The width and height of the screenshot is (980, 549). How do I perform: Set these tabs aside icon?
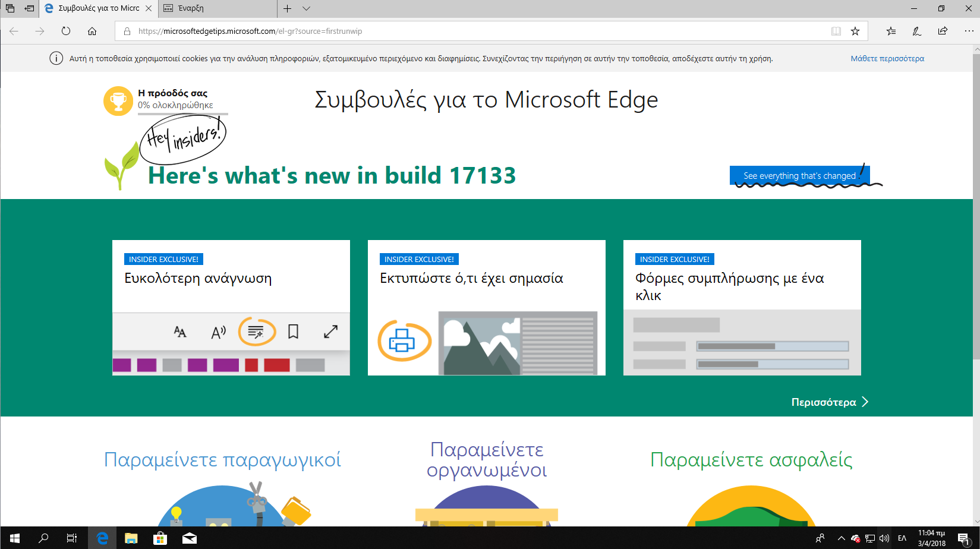(x=29, y=8)
